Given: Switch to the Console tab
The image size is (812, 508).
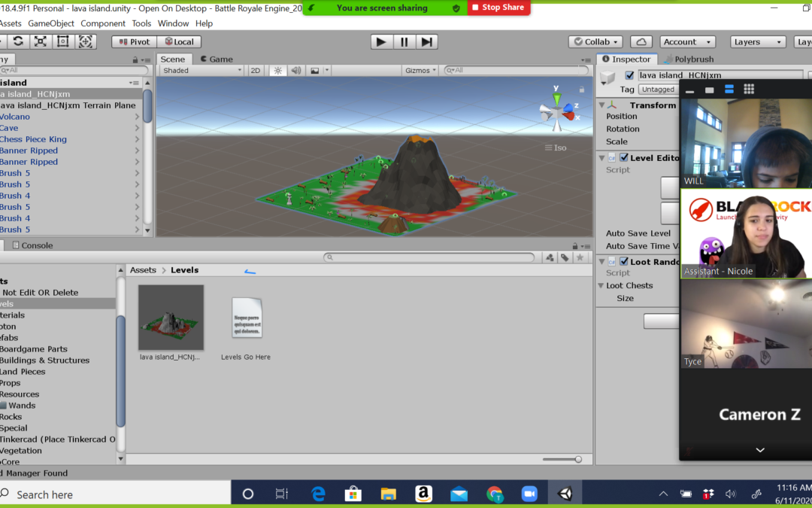Looking at the screenshot, I should (32, 245).
